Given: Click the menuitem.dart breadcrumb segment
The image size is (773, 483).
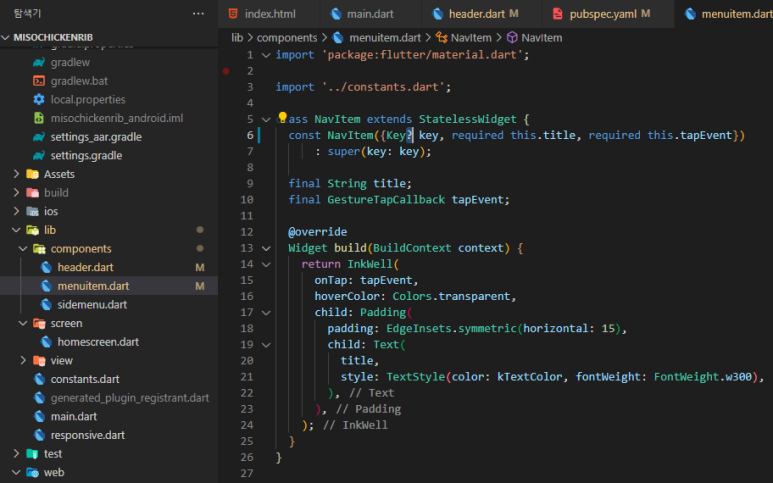Looking at the screenshot, I should (x=385, y=38).
